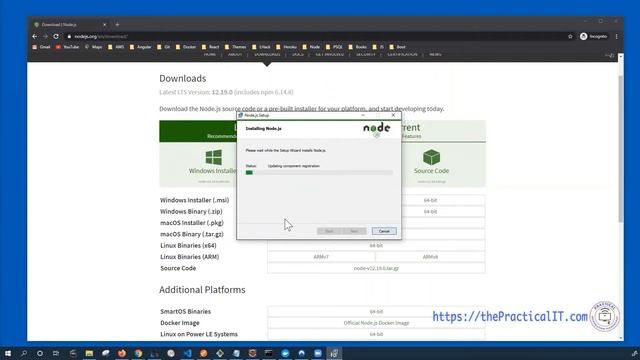The height and width of the screenshot is (360, 640).
Task: Open the Books bookmark folder
Action: point(358,47)
